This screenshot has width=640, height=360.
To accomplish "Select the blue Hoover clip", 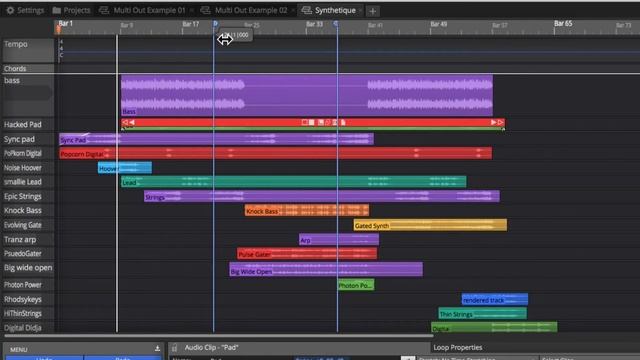I will point(125,168).
